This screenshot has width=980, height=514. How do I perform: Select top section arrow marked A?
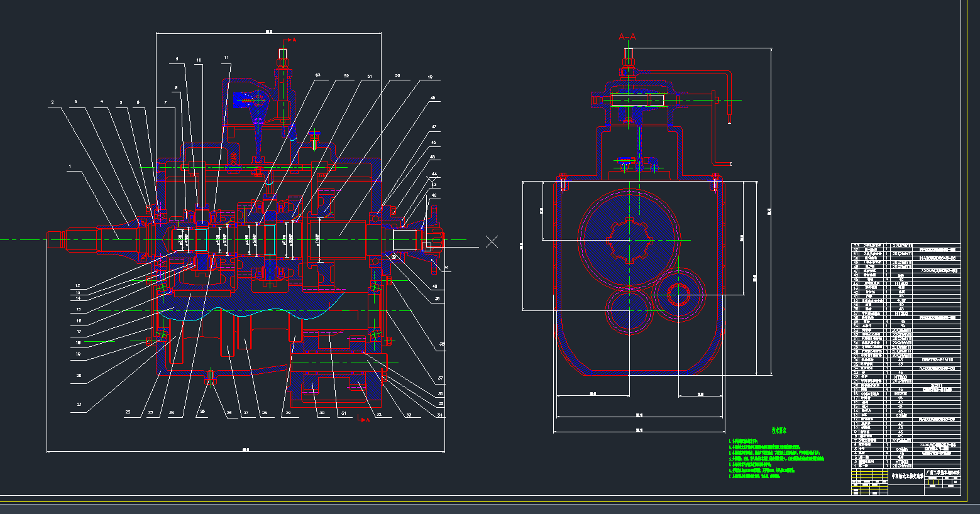pos(290,40)
